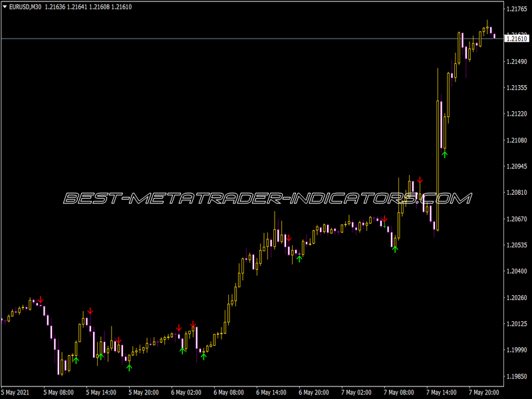Click the green buy arrow at the 1.20535 level
532x399 pixels.
tap(395, 249)
